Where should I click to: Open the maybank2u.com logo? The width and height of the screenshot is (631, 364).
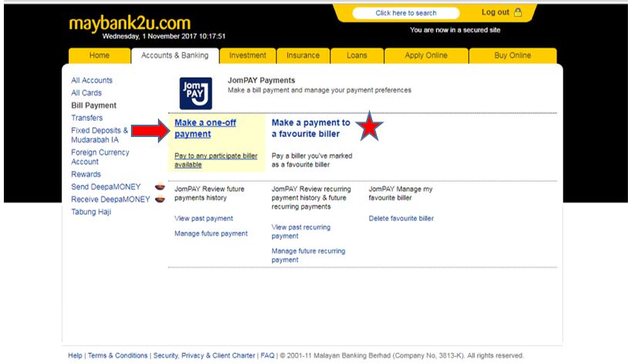point(129,23)
